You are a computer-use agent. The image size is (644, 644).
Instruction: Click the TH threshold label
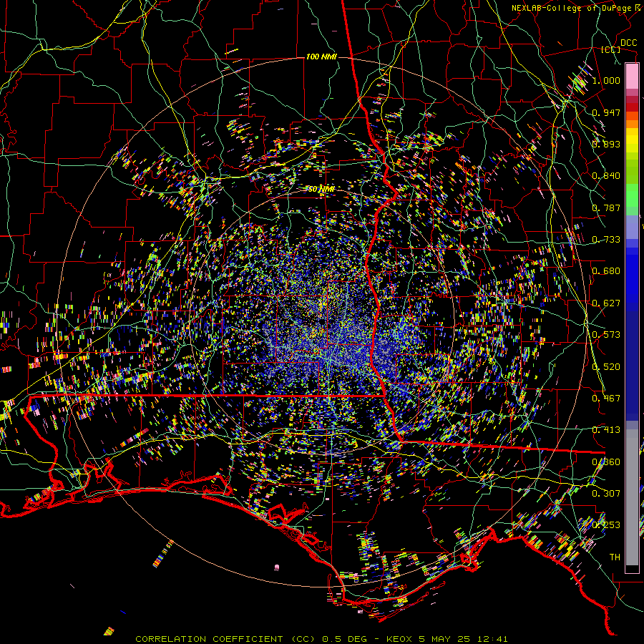[615, 557]
